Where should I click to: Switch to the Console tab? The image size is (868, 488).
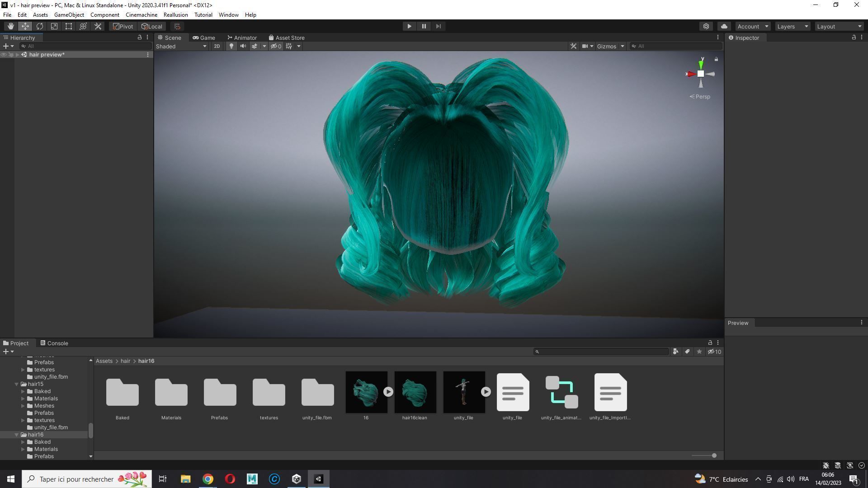(54, 343)
